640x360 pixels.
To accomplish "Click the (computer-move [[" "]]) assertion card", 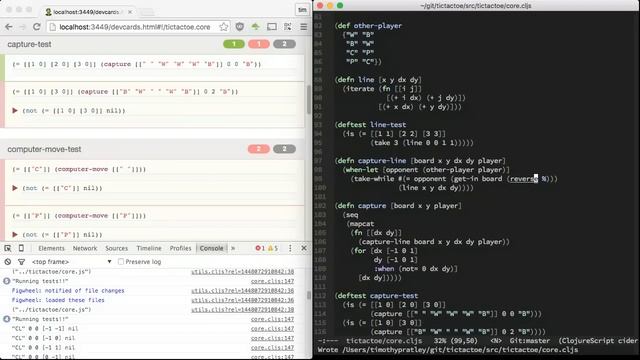I will tap(79, 169).
